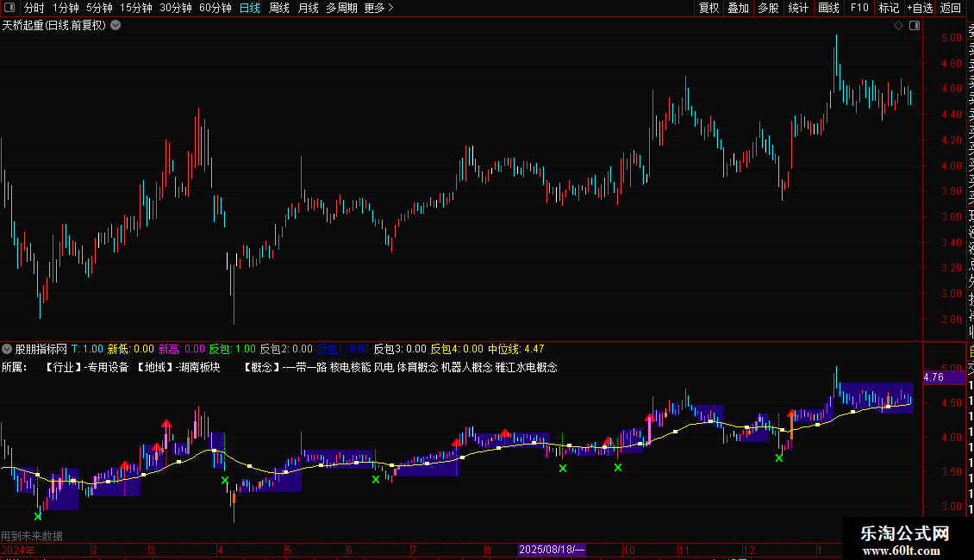
Task: Switch to the 月线 monthly chart
Action: [x=308, y=8]
